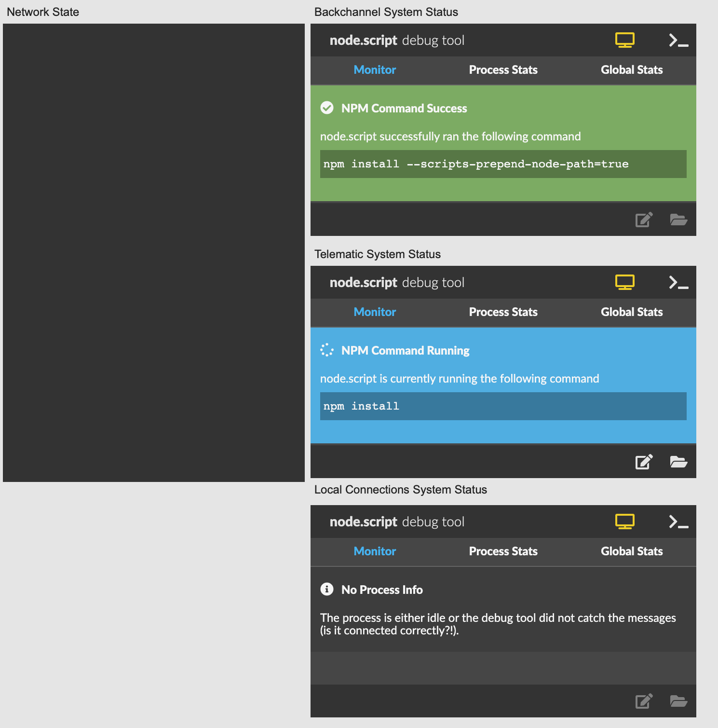Click the edit icon in Local Connections panel

click(644, 701)
